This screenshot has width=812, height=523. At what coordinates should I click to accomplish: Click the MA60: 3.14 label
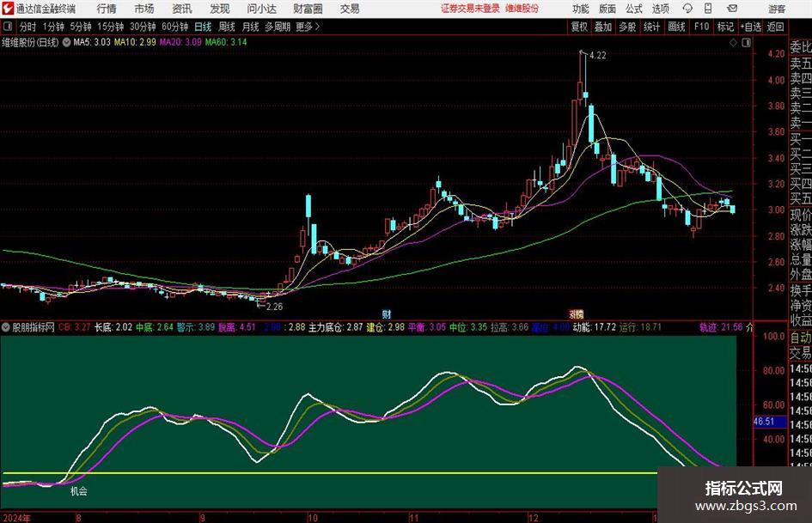pyautogui.click(x=226, y=42)
